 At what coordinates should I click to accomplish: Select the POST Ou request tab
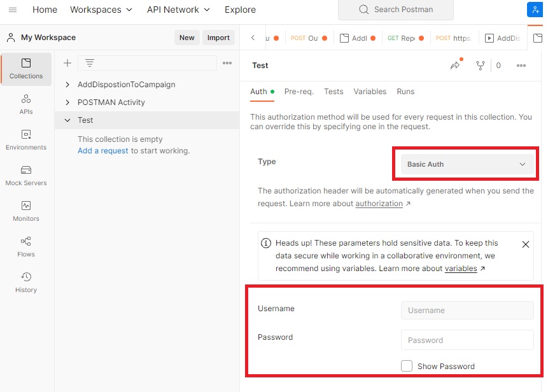click(309, 38)
